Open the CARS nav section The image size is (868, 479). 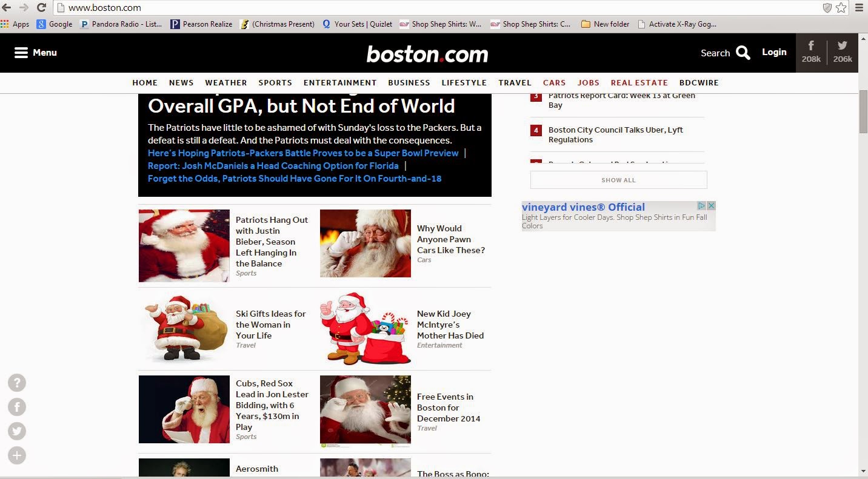point(555,83)
